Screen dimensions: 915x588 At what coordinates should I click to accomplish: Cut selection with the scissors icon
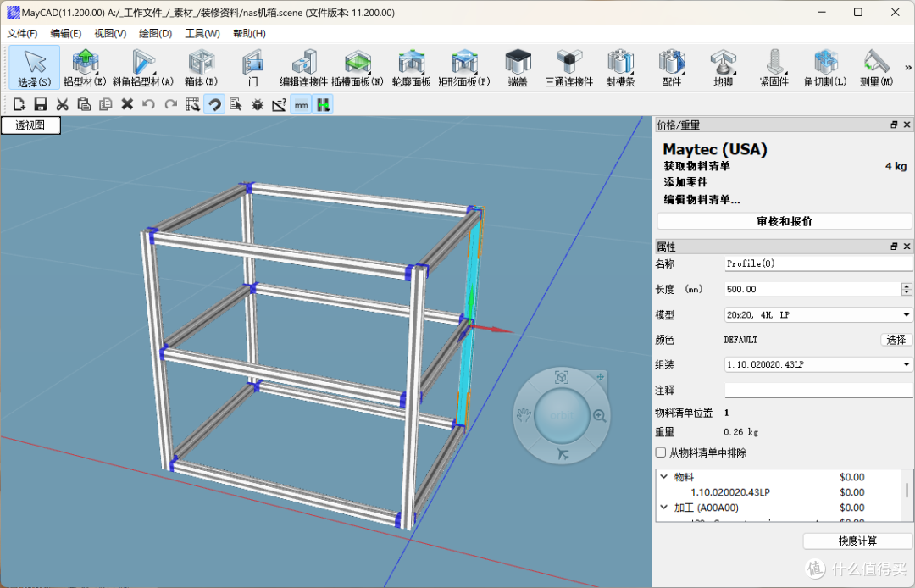click(x=63, y=104)
